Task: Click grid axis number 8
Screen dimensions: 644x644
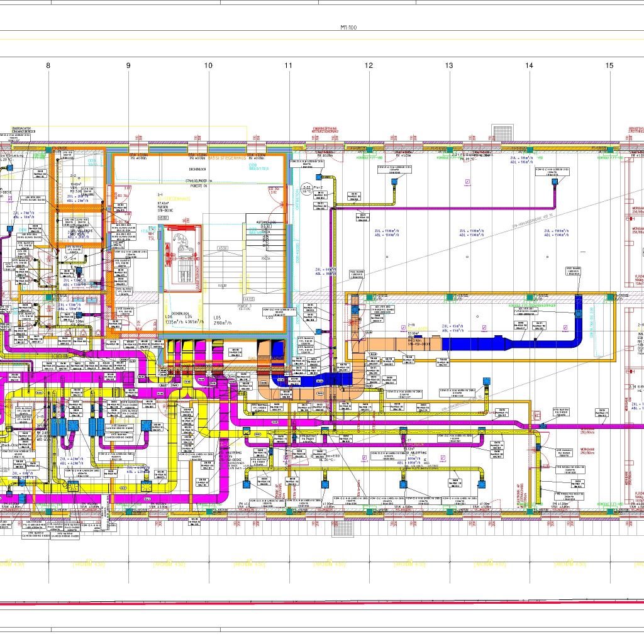Action: tap(48, 65)
